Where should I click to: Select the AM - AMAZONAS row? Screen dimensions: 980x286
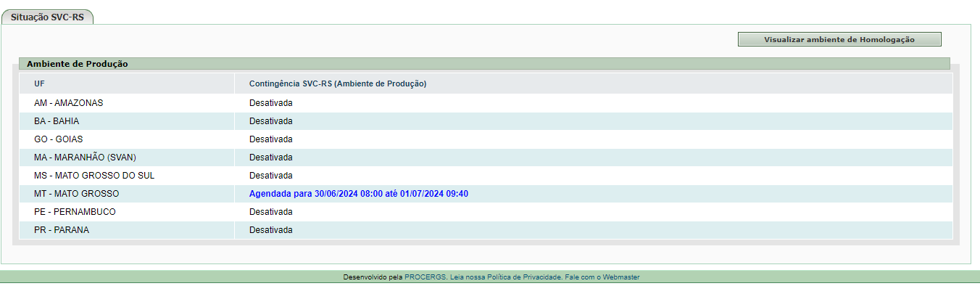pyautogui.click(x=486, y=103)
